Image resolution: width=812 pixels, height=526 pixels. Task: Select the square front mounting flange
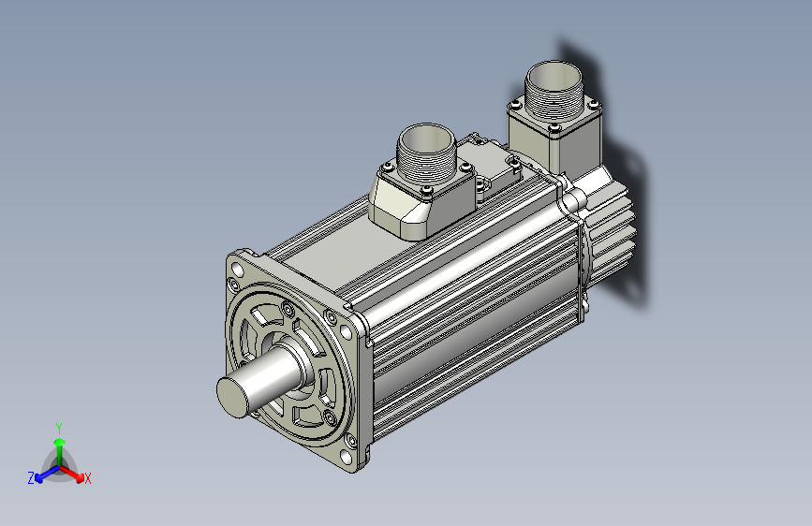click(298, 359)
